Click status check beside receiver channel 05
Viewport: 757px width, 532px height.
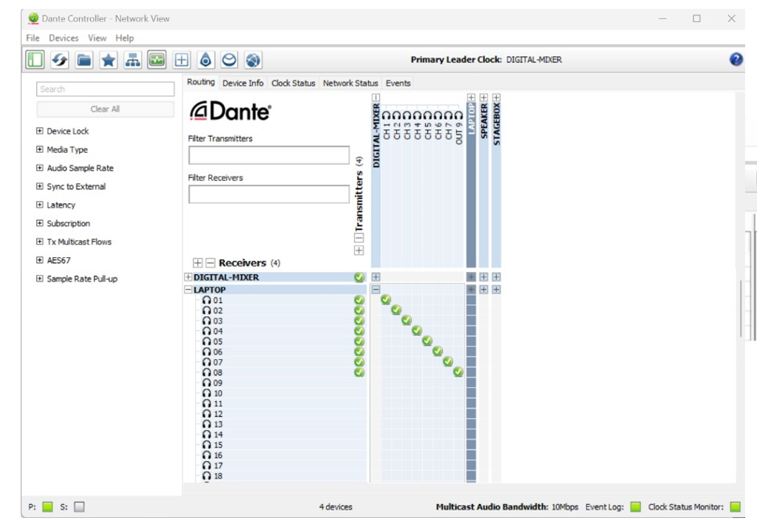359,341
